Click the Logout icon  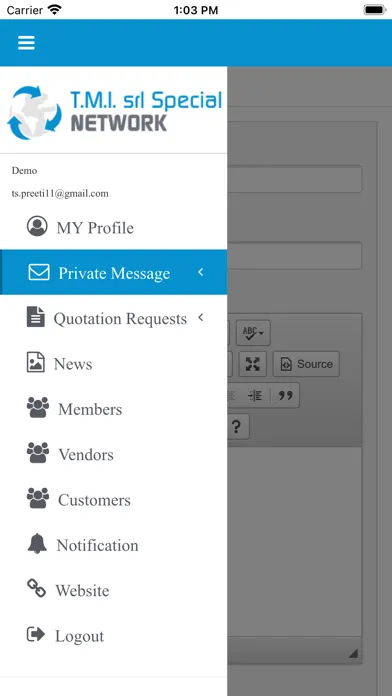coord(36,634)
